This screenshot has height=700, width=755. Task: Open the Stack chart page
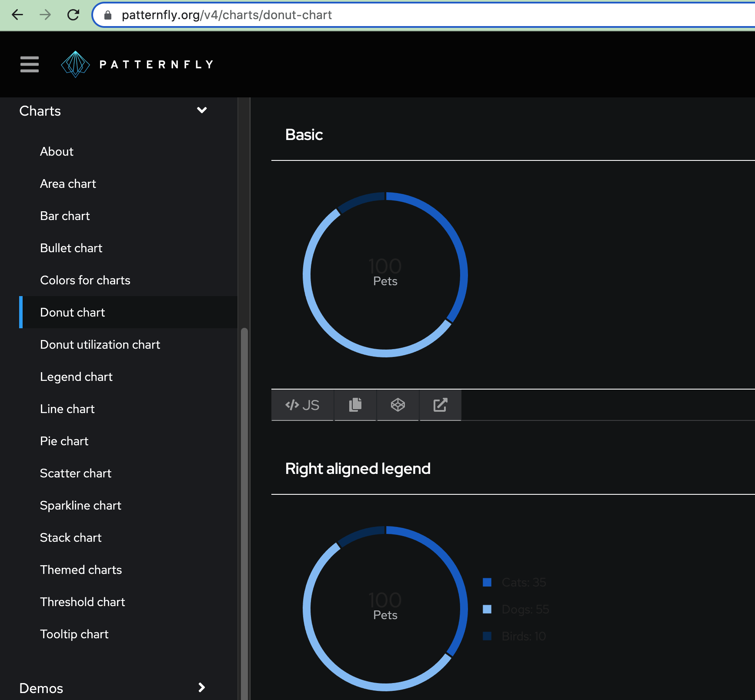click(x=70, y=537)
